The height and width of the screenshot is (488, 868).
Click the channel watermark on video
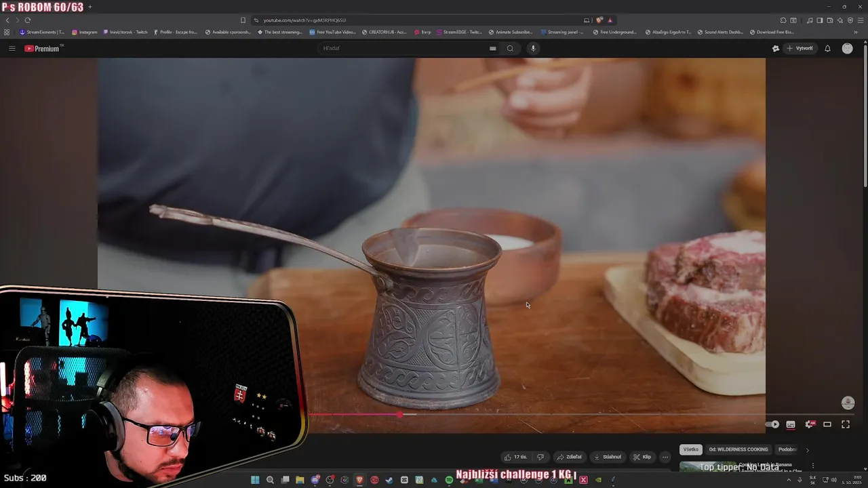click(x=848, y=403)
